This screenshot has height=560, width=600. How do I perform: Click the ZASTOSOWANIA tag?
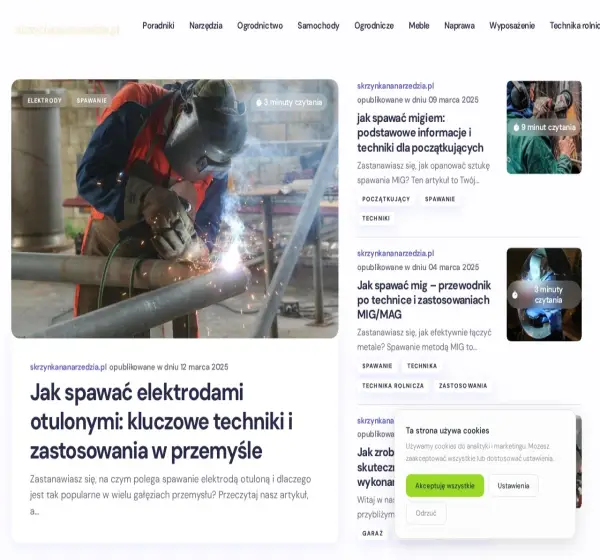(x=463, y=385)
